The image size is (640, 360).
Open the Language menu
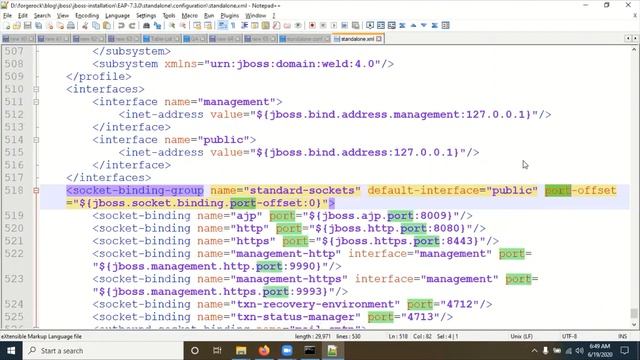click(x=118, y=16)
